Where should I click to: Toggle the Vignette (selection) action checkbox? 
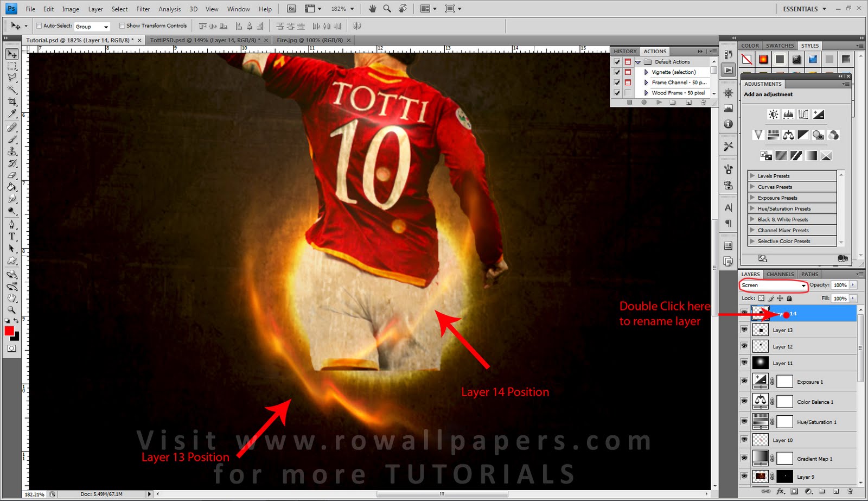(x=617, y=72)
